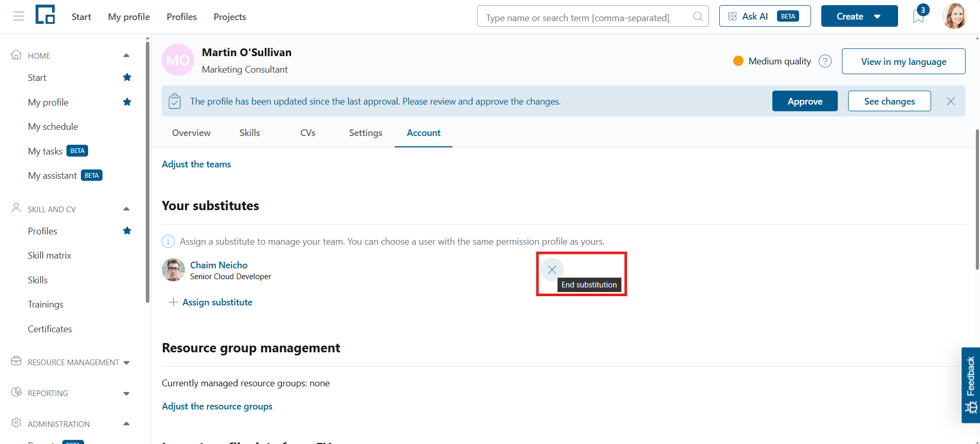Open the bookmarks notification icon
The image size is (980, 444).
tap(919, 15)
